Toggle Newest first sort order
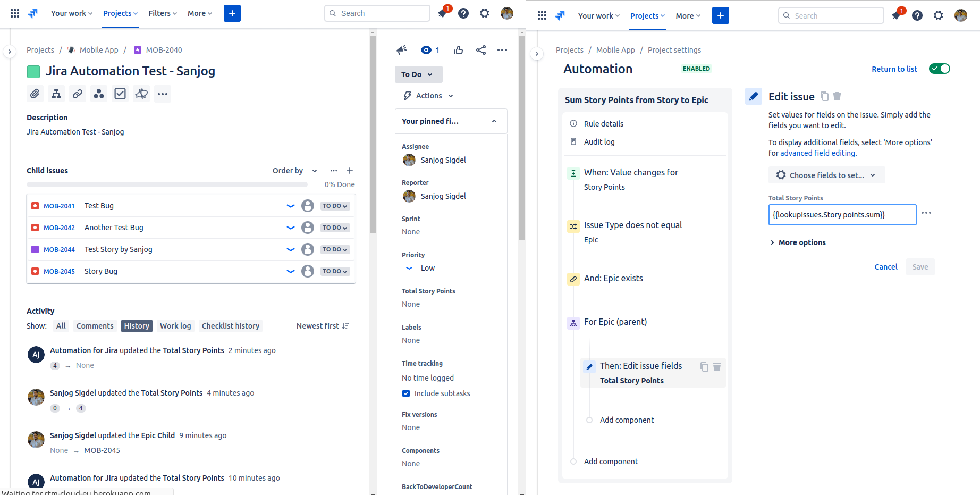Viewport: 980px width, 495px height. tap(323, 326)
